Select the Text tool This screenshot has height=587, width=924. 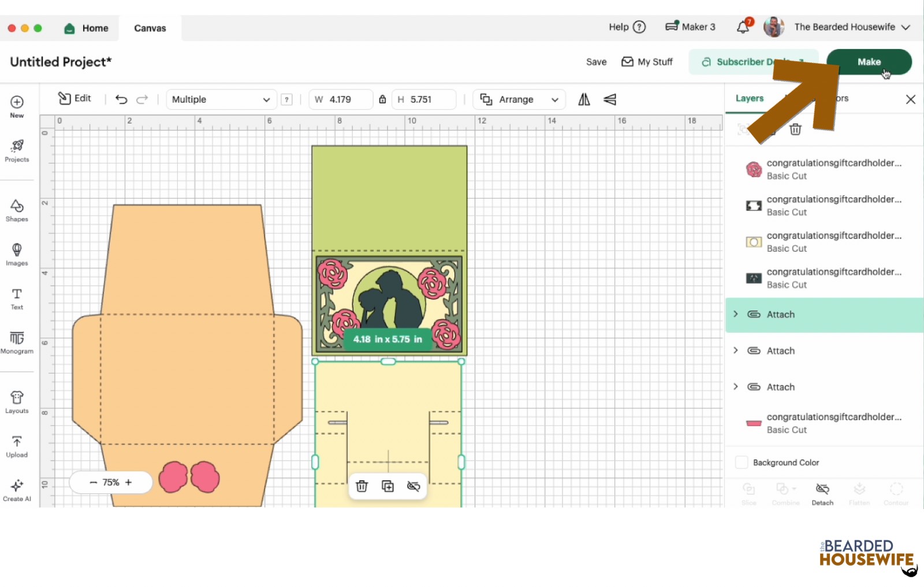[x=17, y=298]
